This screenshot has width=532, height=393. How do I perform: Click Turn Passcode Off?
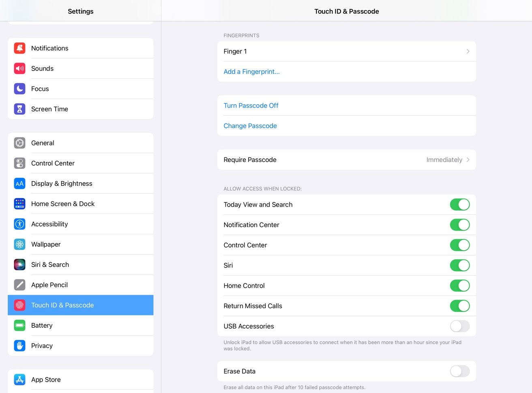click(x=251, y=106)
